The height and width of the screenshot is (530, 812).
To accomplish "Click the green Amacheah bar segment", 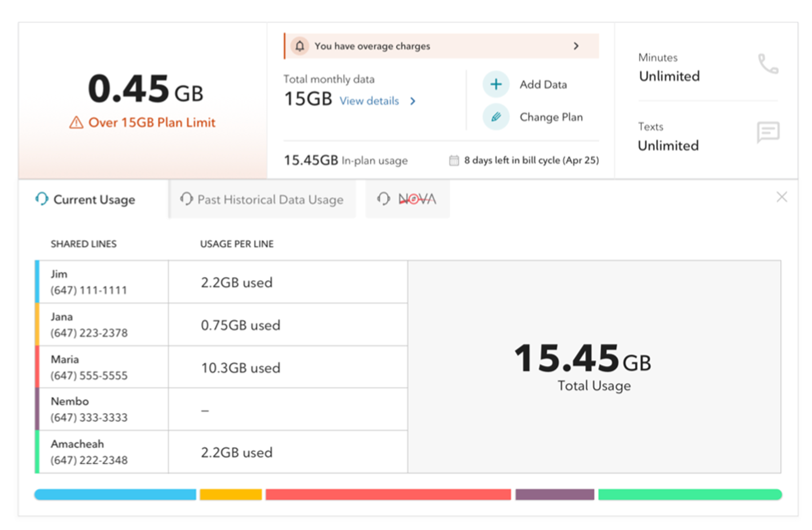I will click(690, 495).
